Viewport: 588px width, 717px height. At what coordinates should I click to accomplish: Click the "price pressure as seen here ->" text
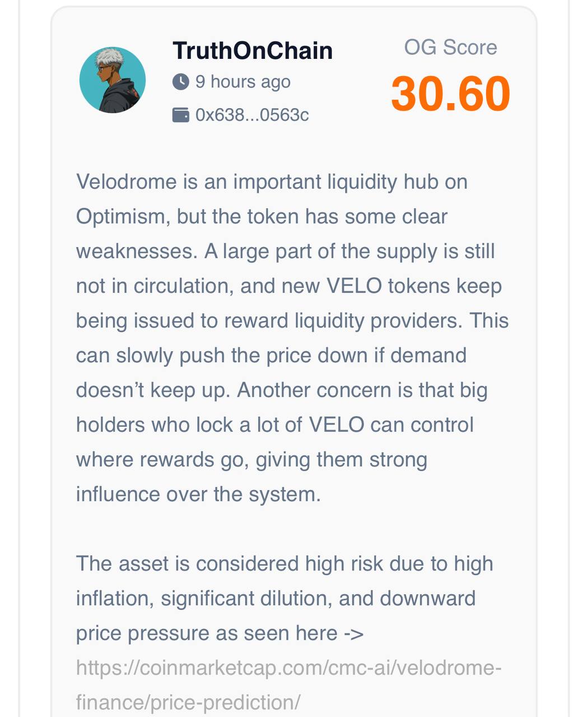coord(220,634)
